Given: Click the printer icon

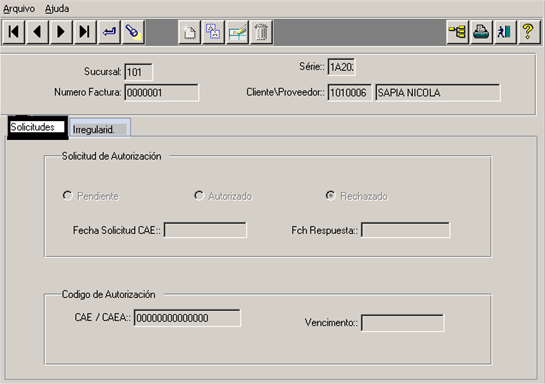Looking at the screenshot, I should coord(481,32).
